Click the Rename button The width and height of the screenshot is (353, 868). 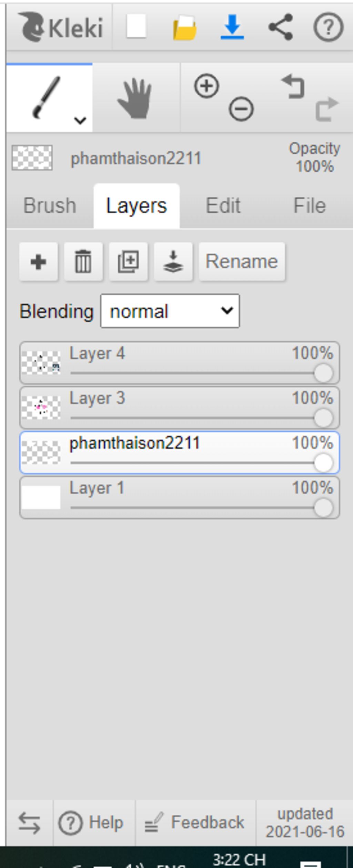click(x=242, y=262)
